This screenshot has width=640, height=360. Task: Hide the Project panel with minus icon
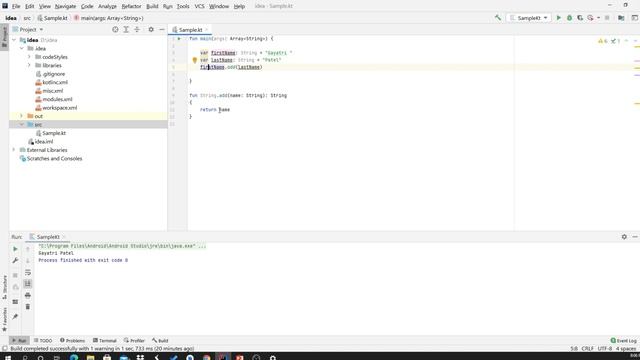pos(162,29)
